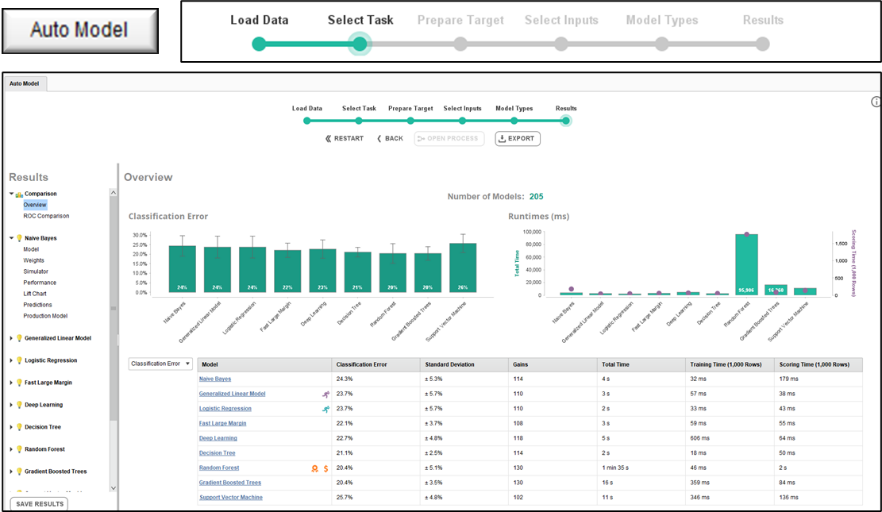Viewport: 882px width, 512px height.
Task: Expand Gradient Boosted Trees node
Action: [x=11, y=471]
